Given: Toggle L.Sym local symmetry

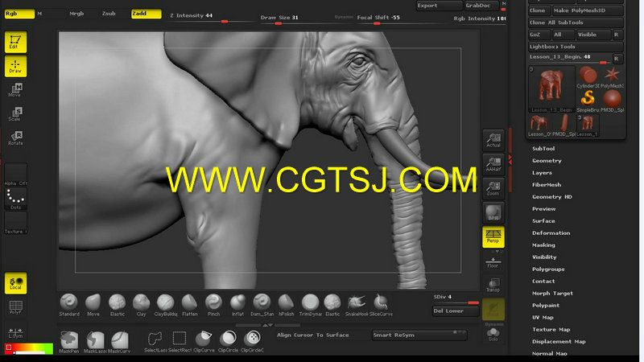Looking at the screenshot, I should (x=15, y=332).
